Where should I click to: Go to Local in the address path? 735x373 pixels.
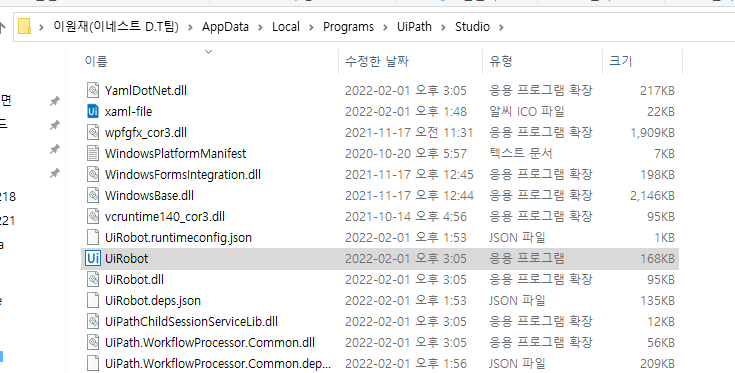[x=285, y=27]
